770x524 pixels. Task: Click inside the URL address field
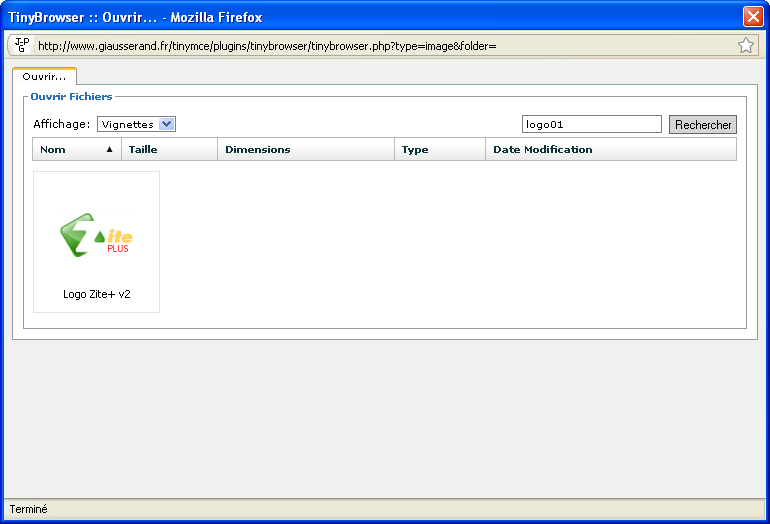380,46
